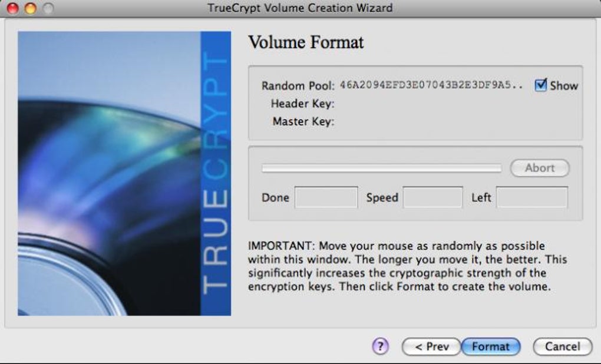Cancel the volume creation wizard
Image resolution: width=601 pixels, height=364 pixels.
click(562, 347)
